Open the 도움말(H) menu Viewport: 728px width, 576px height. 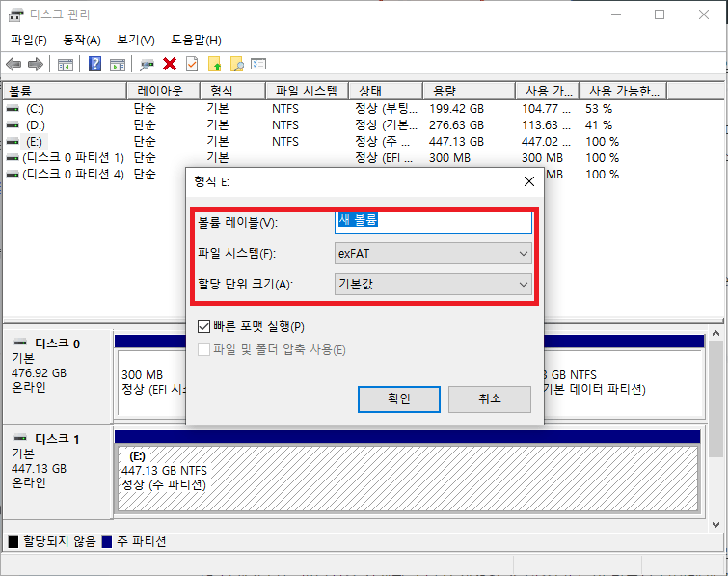(x=196, y=40)
